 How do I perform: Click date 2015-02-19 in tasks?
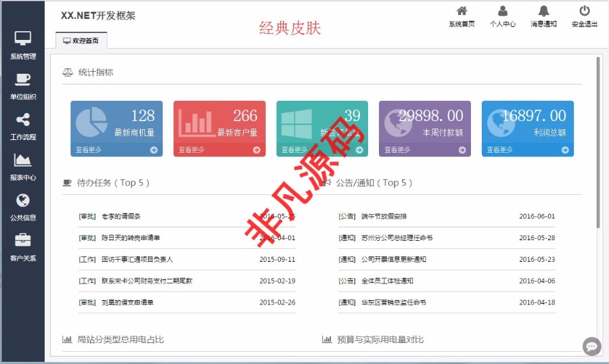[x=277, y=281]
